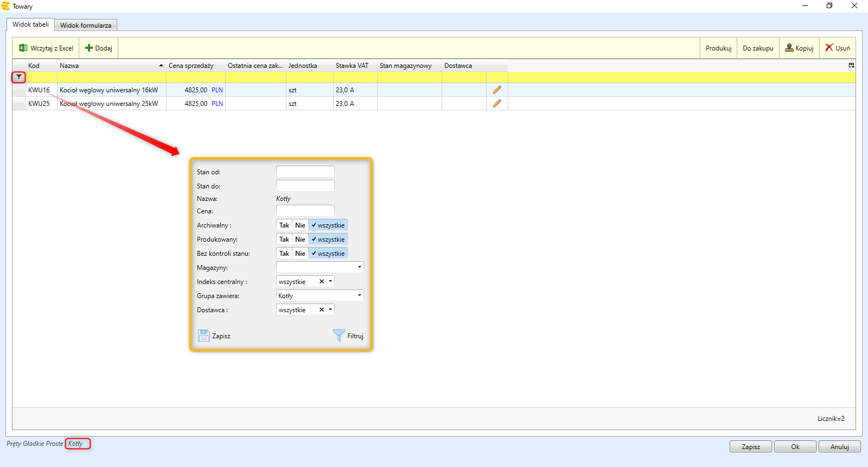Expand the Grupa zawiera dropdown
Screen dimensions: 868x467
(359, 295)
